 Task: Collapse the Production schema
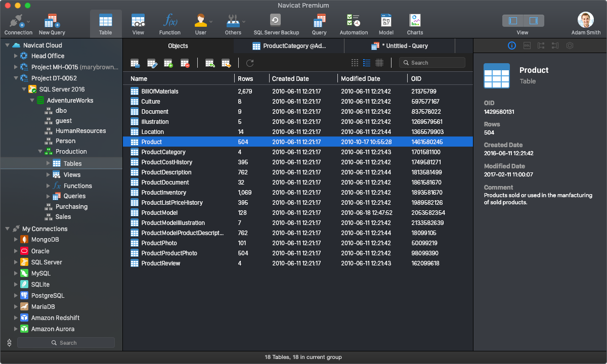point(40,151)
